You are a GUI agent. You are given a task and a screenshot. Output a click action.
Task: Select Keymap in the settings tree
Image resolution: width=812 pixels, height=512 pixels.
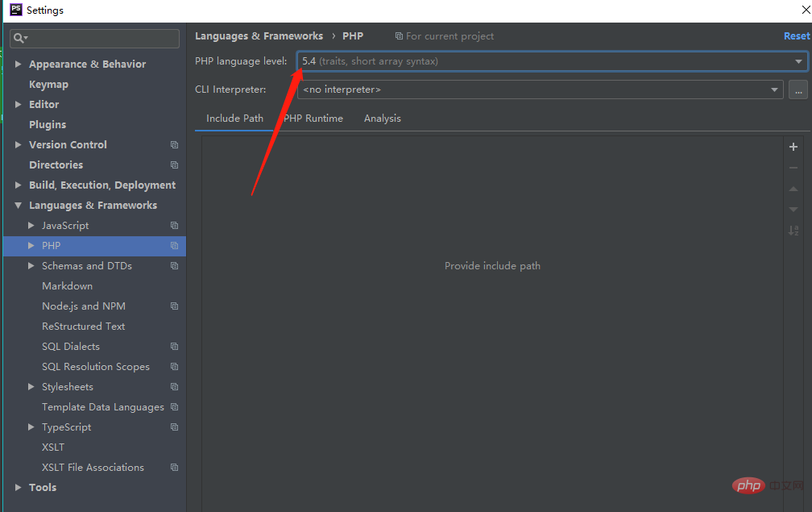pos(48,85)
